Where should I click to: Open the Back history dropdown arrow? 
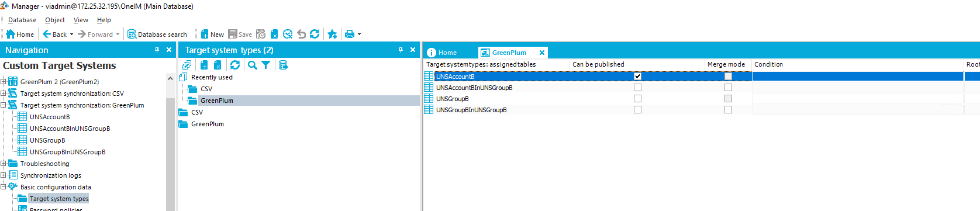pyautogui.click(x=72, y=34)
